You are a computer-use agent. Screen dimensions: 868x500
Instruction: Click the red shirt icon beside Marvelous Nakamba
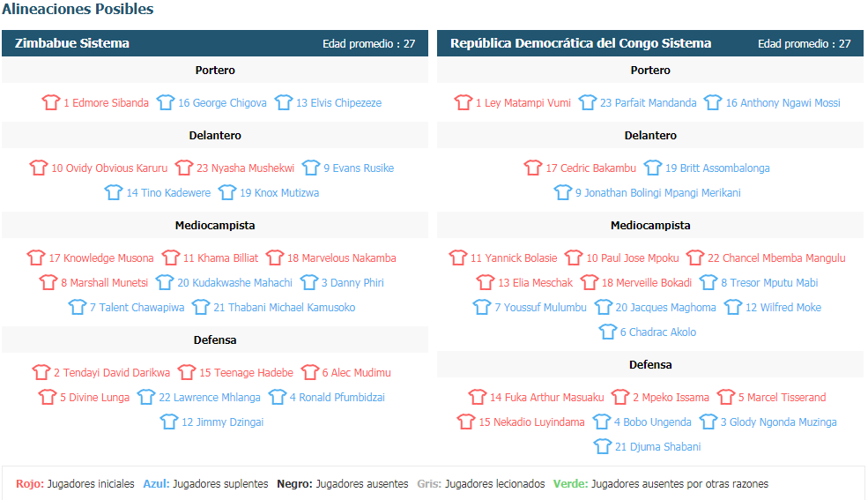tap(274, 258)
